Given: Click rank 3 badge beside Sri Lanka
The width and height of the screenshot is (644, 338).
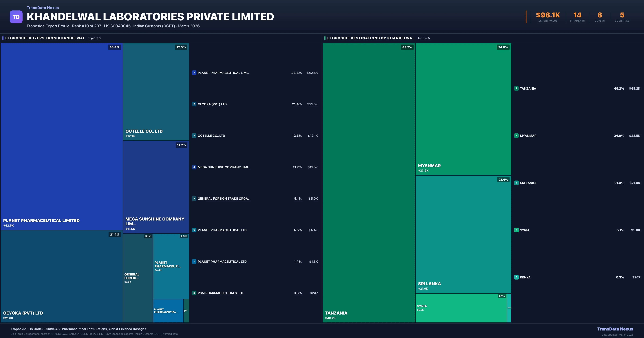Looking at the screenshot, I should point(516,183).
